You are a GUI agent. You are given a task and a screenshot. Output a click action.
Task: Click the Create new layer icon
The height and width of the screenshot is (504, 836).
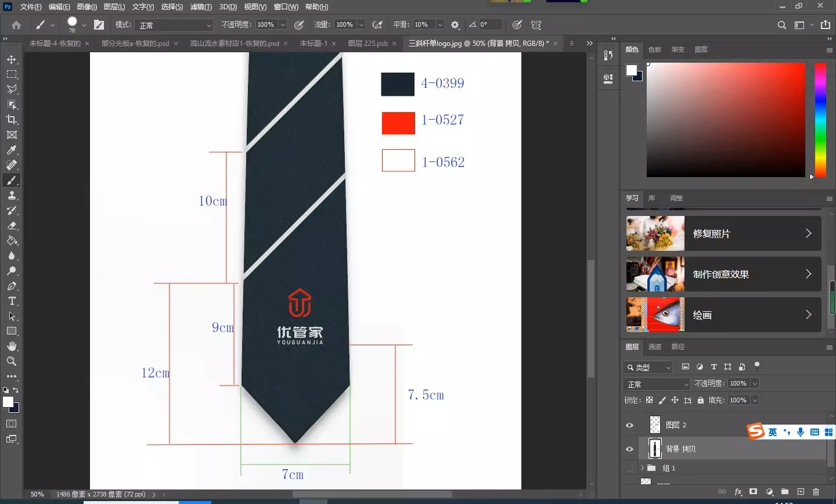(801, 491)
